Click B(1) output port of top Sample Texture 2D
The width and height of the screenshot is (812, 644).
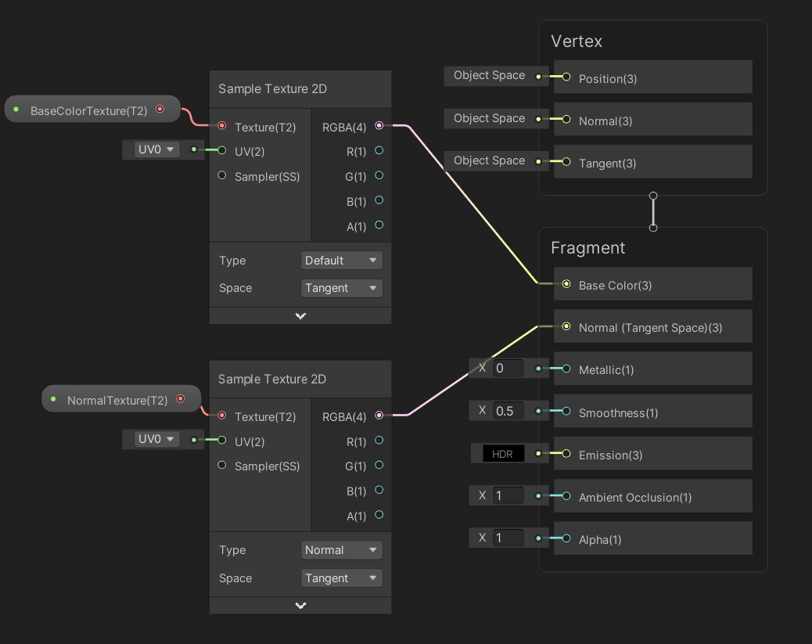[x=379, y=200]
